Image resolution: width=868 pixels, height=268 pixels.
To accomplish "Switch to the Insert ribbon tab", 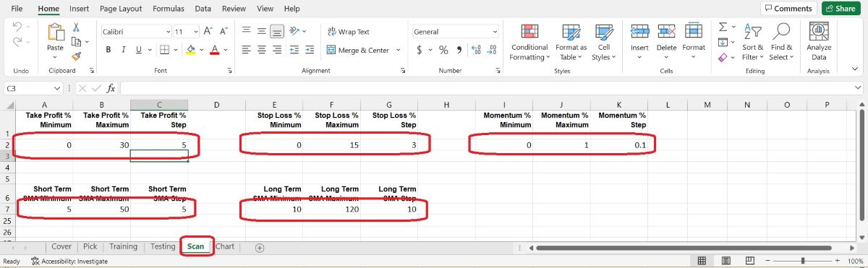I will pyautogui.click(x=80, y=9).
